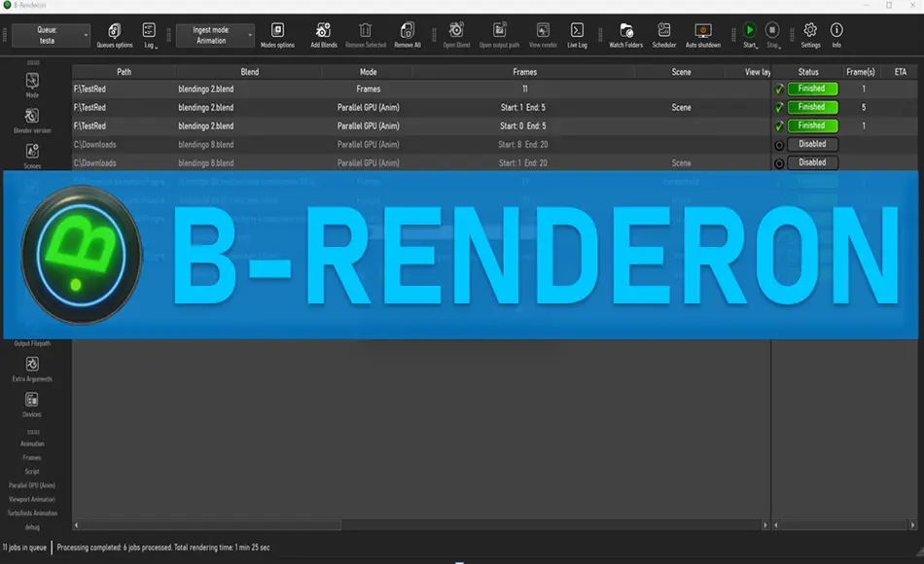Image resolution: width=924 pixels, height=564 pixels.
Task: Open the Ingest mode Animation dropdown
Action: coord(215,35)
